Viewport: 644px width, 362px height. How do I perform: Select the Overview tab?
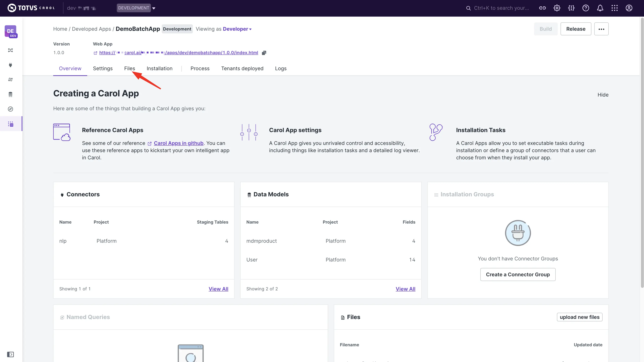70,68
